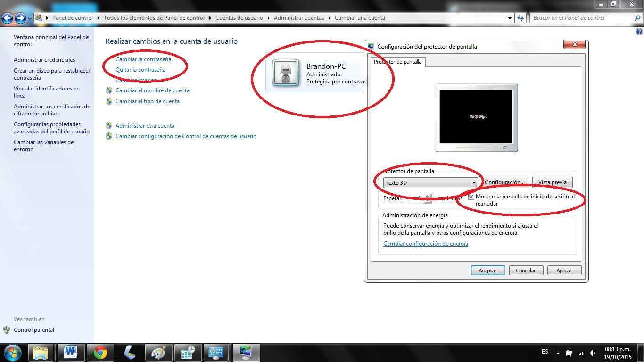Expand the breadcrumb arrow after 'Cuentas de usuario'

268,18
